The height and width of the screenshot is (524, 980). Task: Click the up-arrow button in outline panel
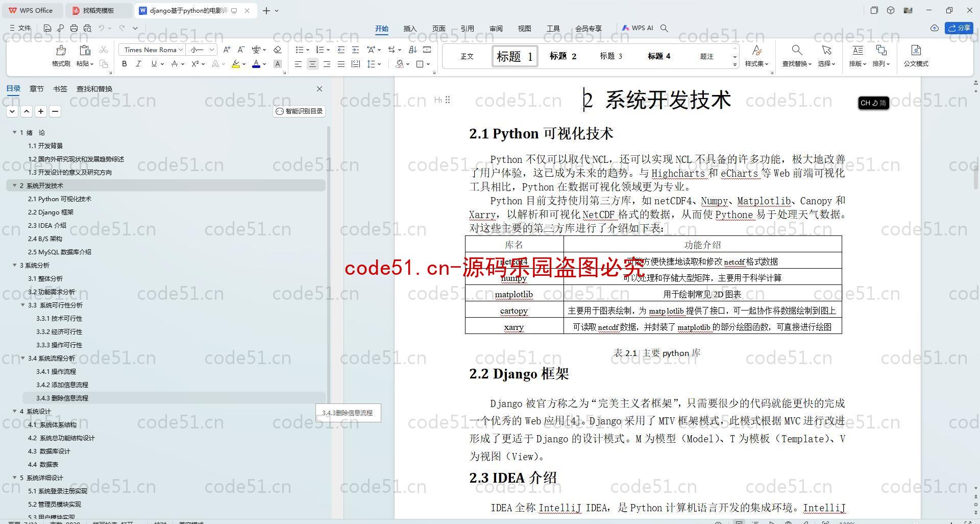[x=27, y=111]
